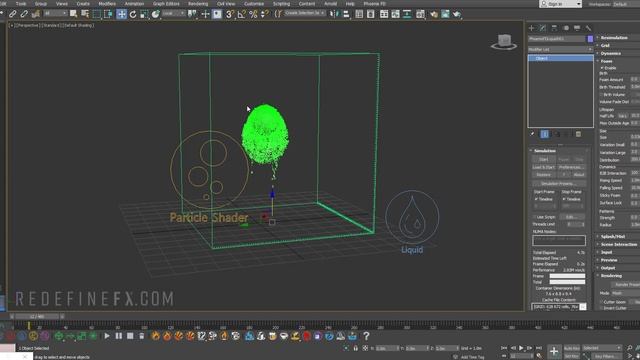
Task: Open the Hierarchy tab in command panel
Action: [554, 28]
